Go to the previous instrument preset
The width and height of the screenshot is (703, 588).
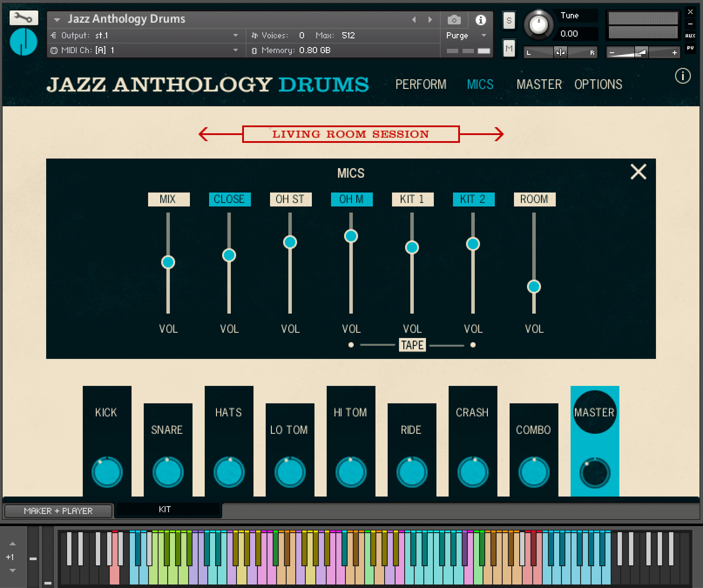pyautogui.click(x=414, y=20)
